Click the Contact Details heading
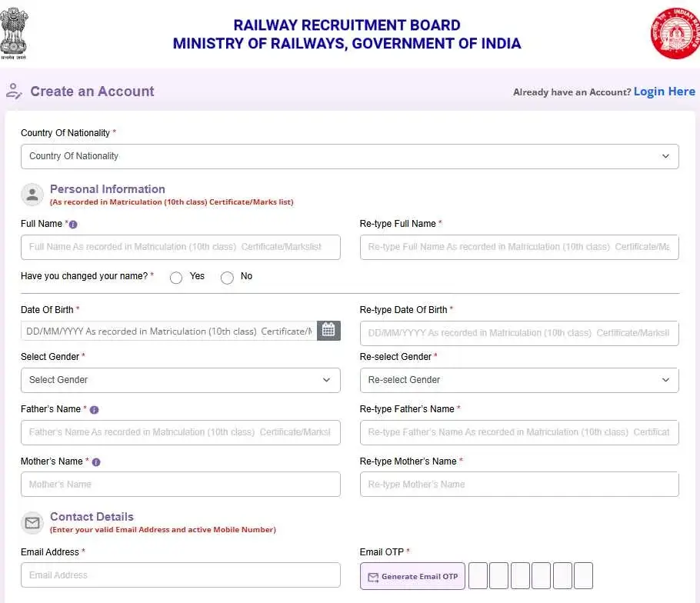 point(92,516)
